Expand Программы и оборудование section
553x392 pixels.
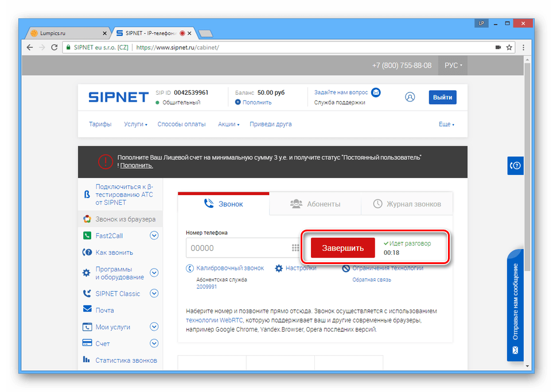coord(154,273)
